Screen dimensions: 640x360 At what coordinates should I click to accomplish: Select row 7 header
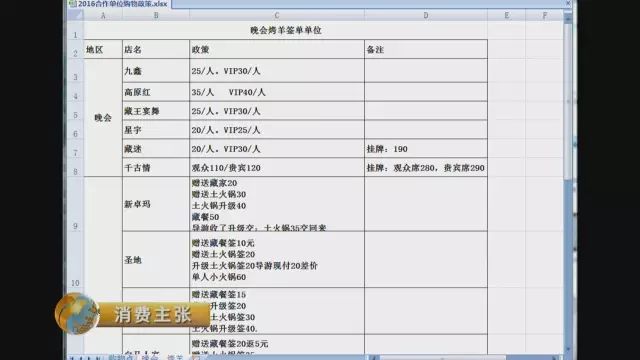point(76,148)
